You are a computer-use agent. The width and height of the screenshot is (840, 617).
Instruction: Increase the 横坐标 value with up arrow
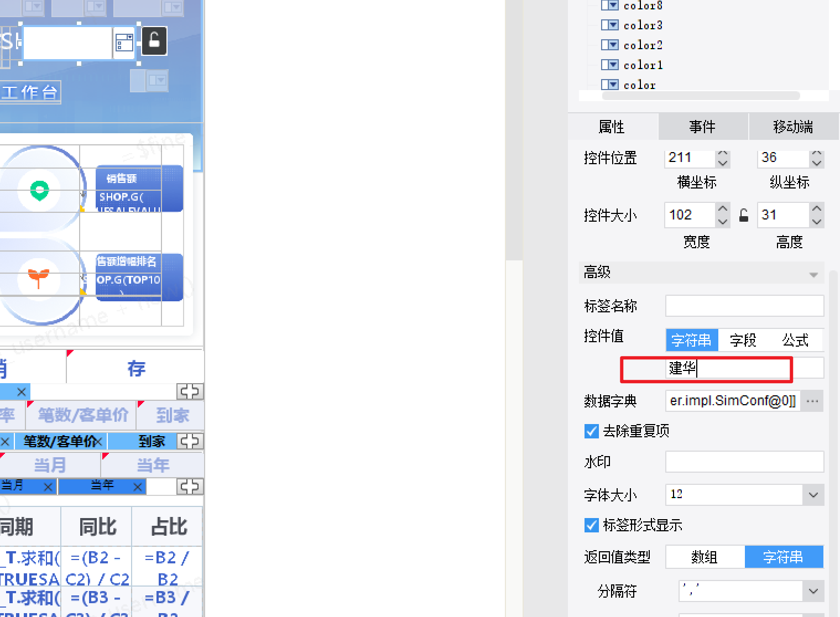pos(722,154)
